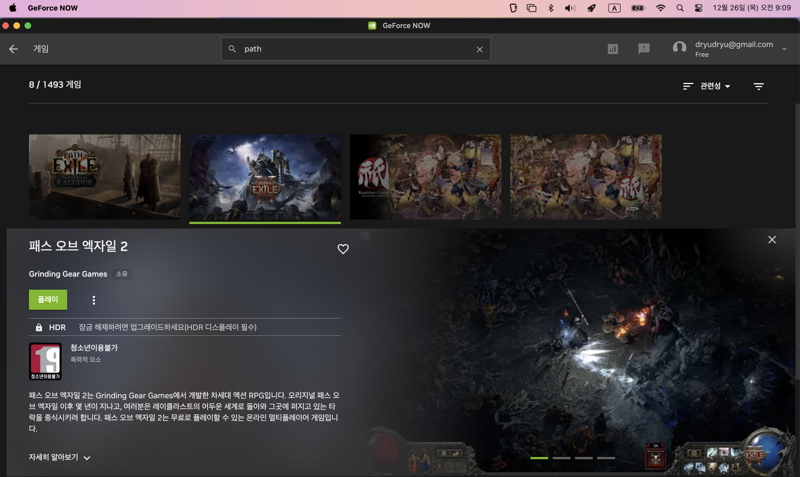Focus the search field containing 'path'
The height and width of the screenshot is (477, 800).
pyautogui.click(x=356, y=49)
